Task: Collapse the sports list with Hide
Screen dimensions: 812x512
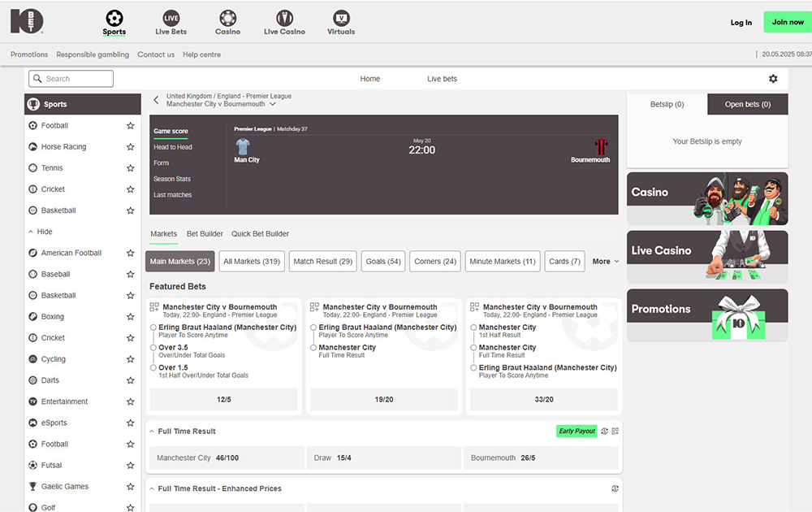Action: [x=41, y=232]
